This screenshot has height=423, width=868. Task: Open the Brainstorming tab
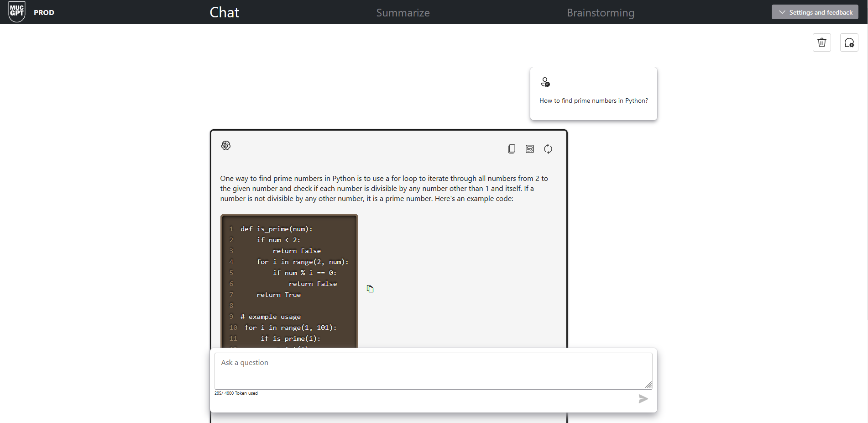coord(600,13)
